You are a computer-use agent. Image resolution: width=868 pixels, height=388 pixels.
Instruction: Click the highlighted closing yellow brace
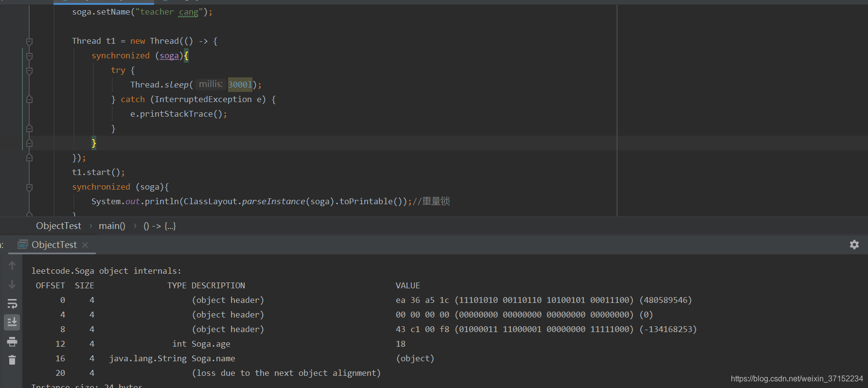(x=94, y=143)
